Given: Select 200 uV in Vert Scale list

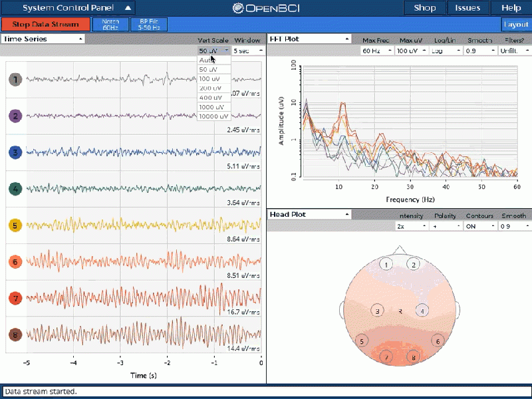Looking at the screenshot, I should (x=211, y=88).
